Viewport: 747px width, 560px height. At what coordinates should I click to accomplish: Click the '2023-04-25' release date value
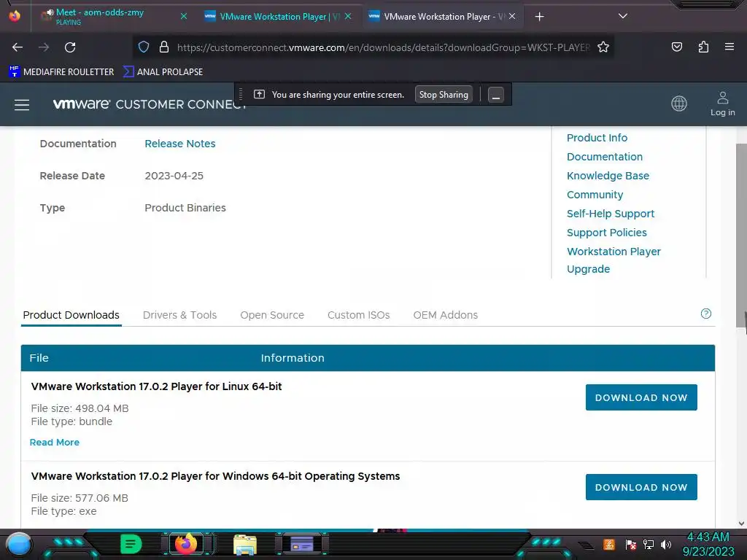[174, 176]
